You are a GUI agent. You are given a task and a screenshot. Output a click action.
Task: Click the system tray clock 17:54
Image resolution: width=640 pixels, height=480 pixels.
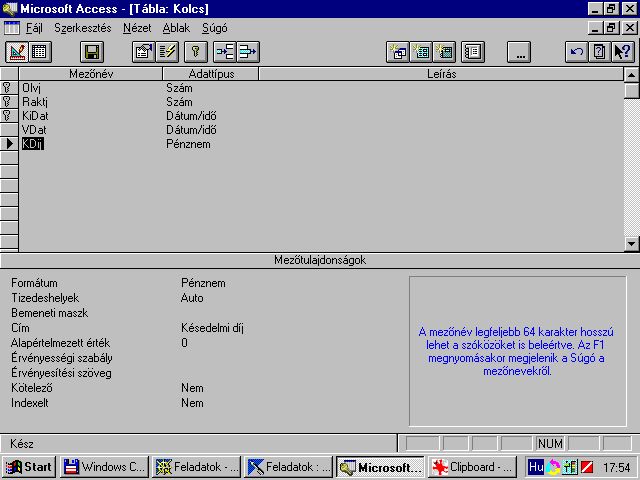617,467
